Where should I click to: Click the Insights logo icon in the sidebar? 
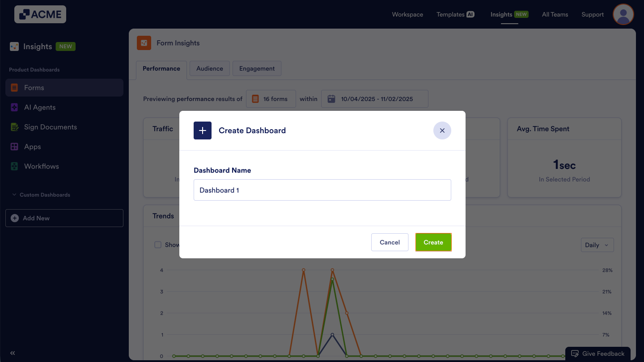click(13, 46)
